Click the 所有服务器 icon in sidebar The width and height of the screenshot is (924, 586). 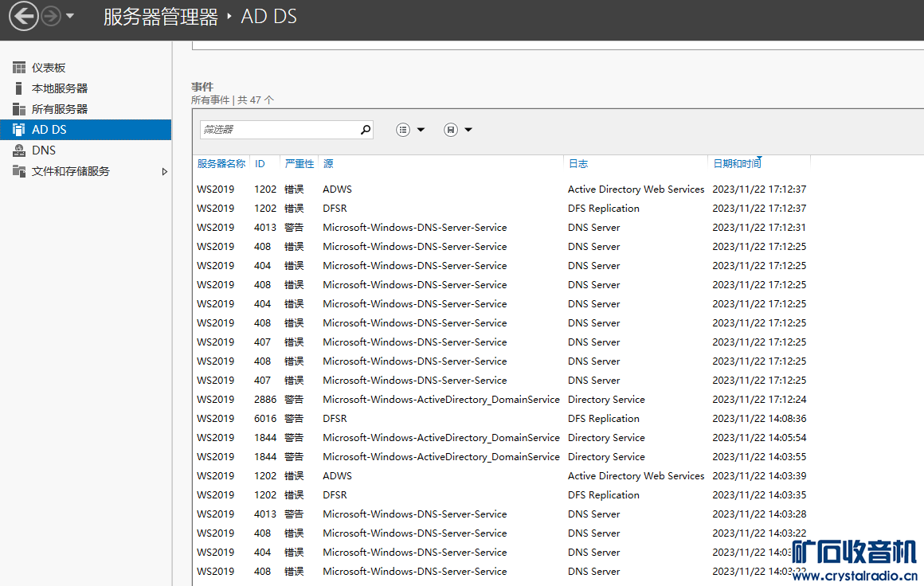(x=19, y=109)
